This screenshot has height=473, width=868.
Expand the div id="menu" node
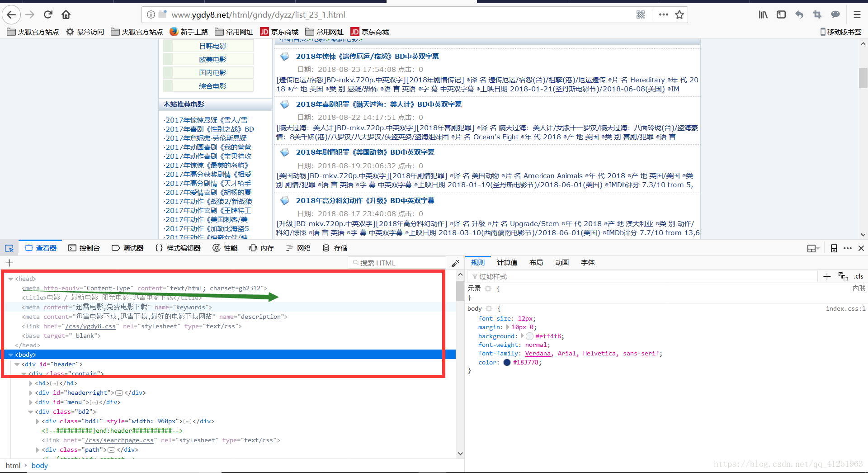tap(31, 402)
